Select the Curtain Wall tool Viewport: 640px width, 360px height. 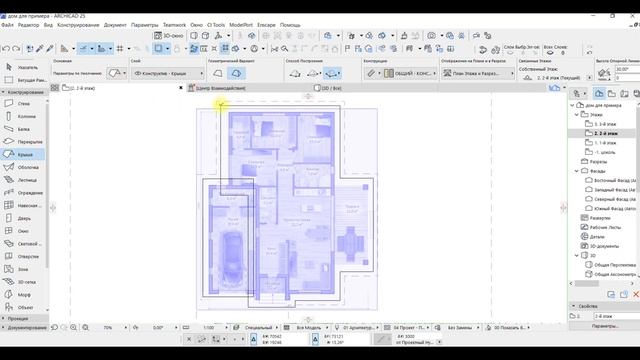click(23, 205)
